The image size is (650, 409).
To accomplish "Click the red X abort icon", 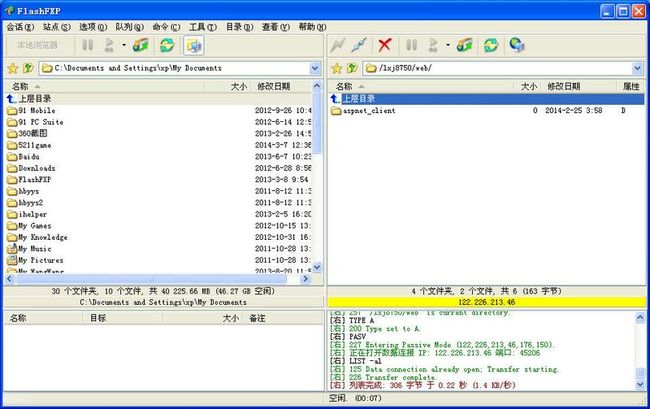I will click(385, 45).
